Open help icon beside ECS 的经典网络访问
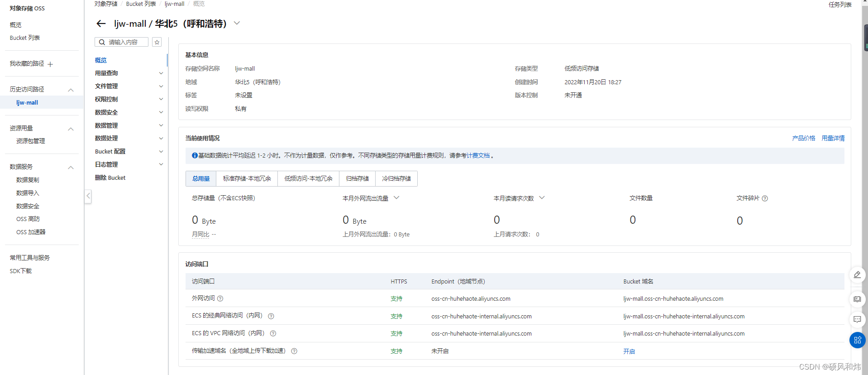This screenshot has height=375, width=868. click(271, 316)
